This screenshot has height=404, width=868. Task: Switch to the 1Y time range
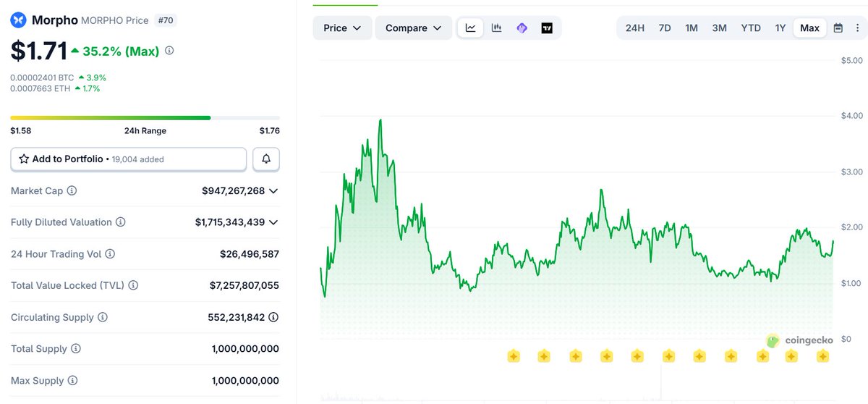pos(780,28)
